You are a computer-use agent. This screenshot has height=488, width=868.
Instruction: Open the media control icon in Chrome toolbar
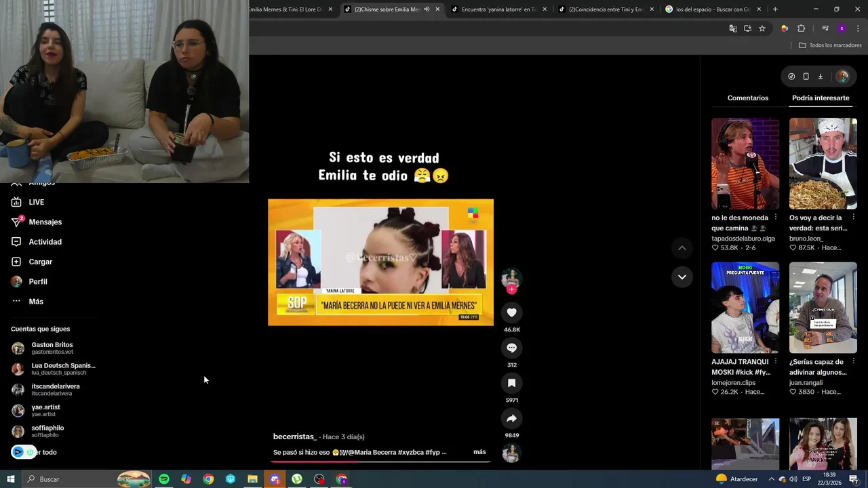point(825,28)
